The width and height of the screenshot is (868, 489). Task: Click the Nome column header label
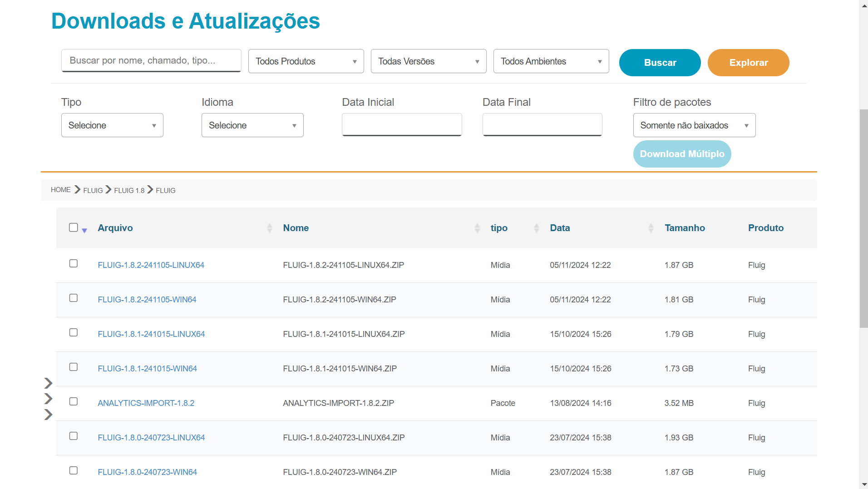[296, 228]
